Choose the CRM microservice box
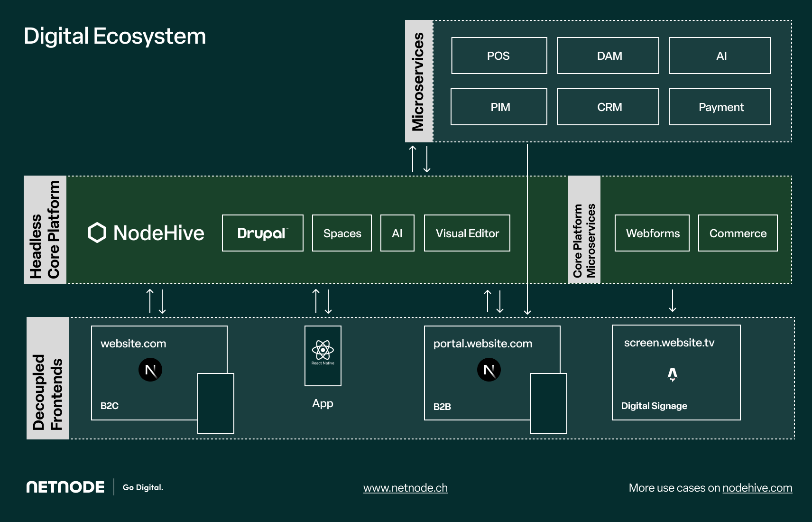The image size is (812, 522). (x=608, y=107)
